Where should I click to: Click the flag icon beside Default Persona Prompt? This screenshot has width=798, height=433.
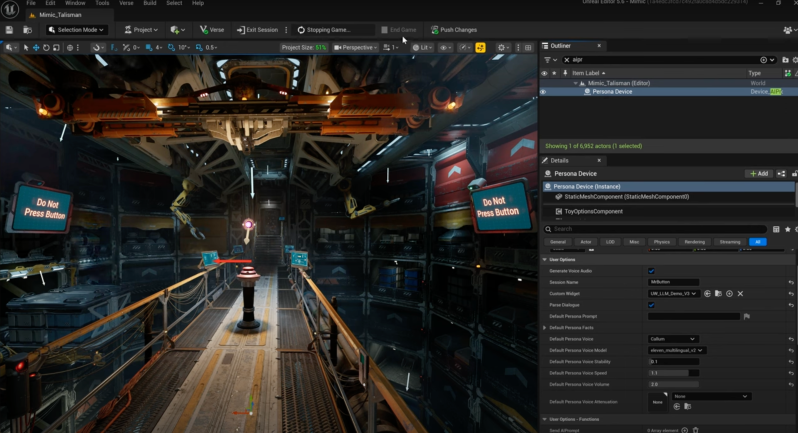coord(747,316)
